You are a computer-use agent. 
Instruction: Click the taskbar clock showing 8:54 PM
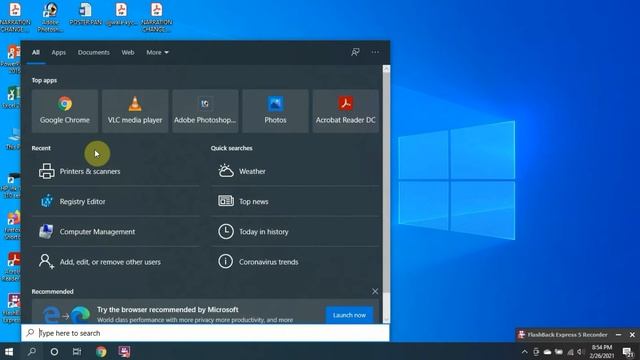(x=602, y=351)
